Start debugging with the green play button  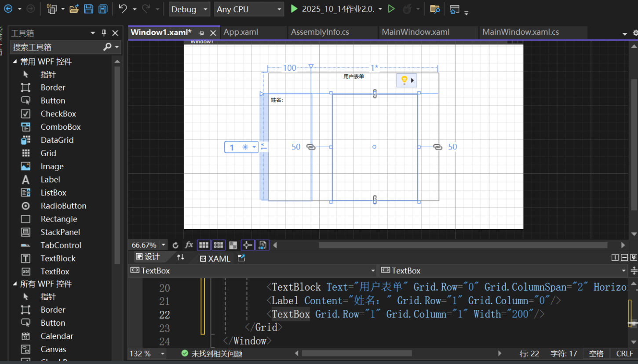(294, 9)
